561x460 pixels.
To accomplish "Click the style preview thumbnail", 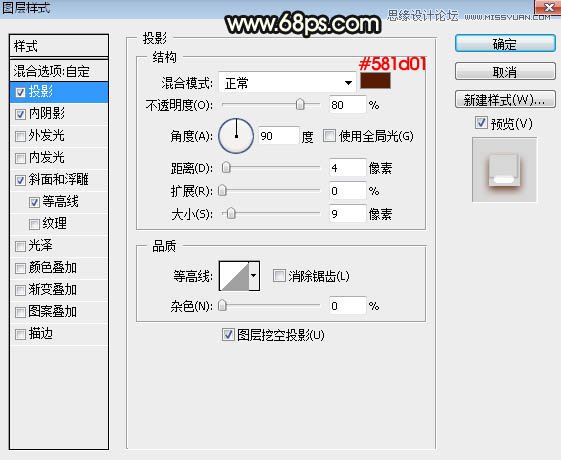I will pos(504,170).
